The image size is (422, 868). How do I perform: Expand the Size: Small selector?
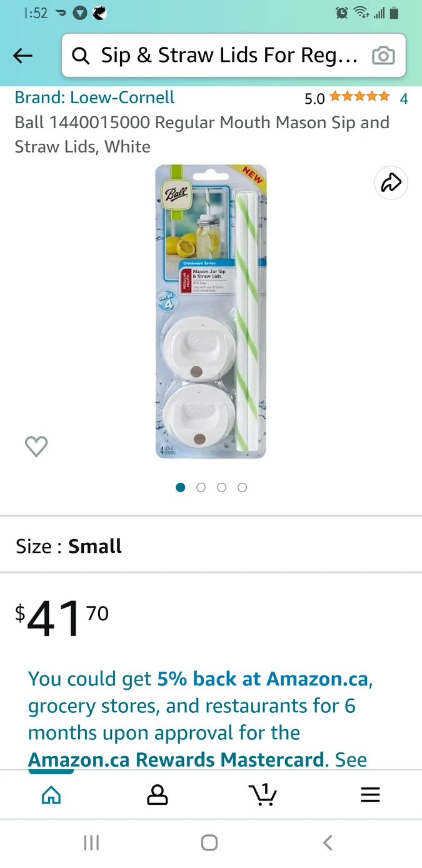[x=211, y=545]
